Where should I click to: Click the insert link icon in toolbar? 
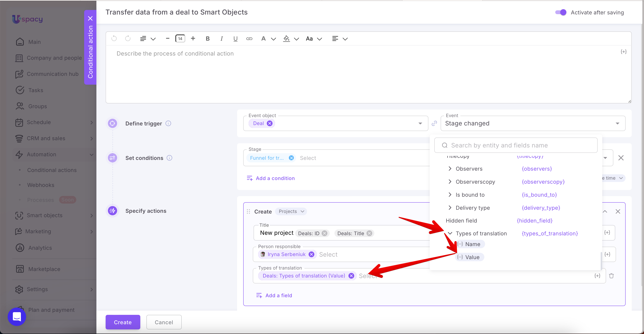pyautogui.click(x=249, y=38)
